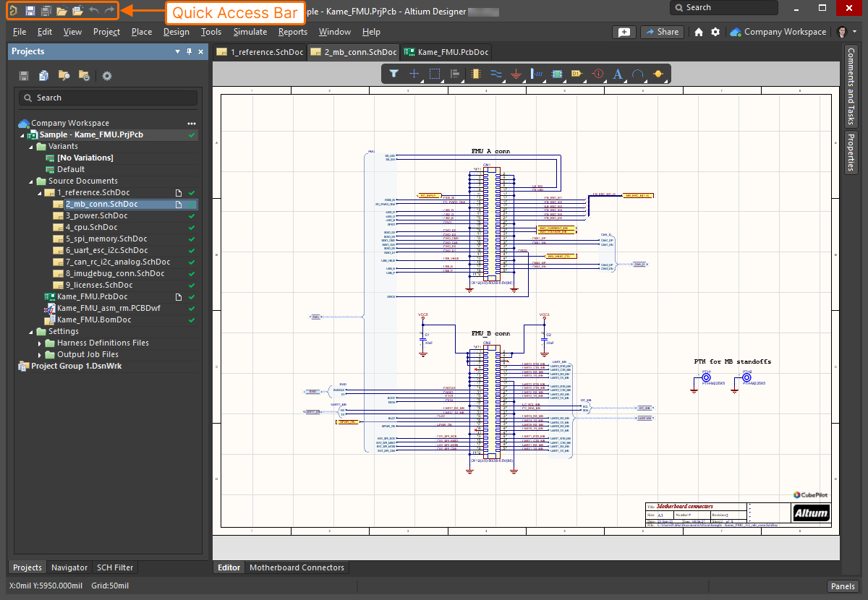
Task: Pick the Place Wire tool
Action: tap(495, 74)
